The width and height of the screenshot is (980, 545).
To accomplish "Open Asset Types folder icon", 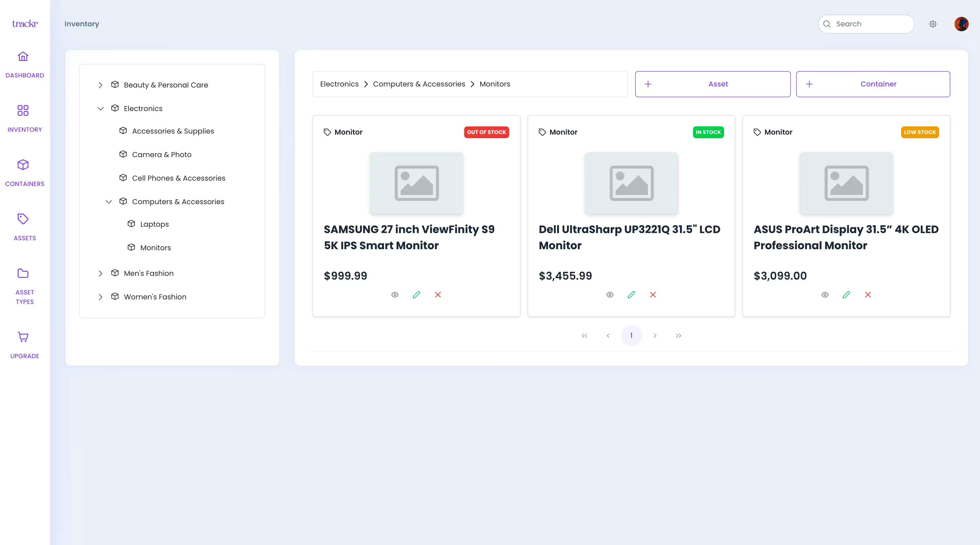I will click(x=23, y=273).
